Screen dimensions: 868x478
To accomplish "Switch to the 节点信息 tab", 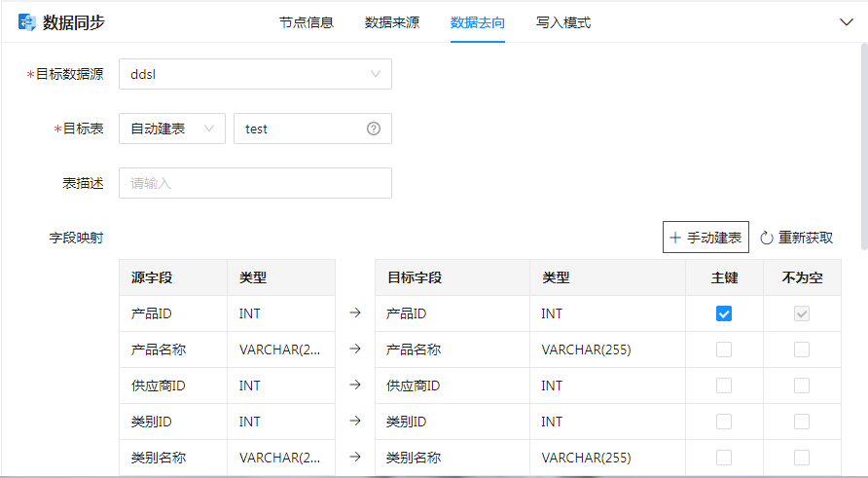I will [x=307, y=22].
